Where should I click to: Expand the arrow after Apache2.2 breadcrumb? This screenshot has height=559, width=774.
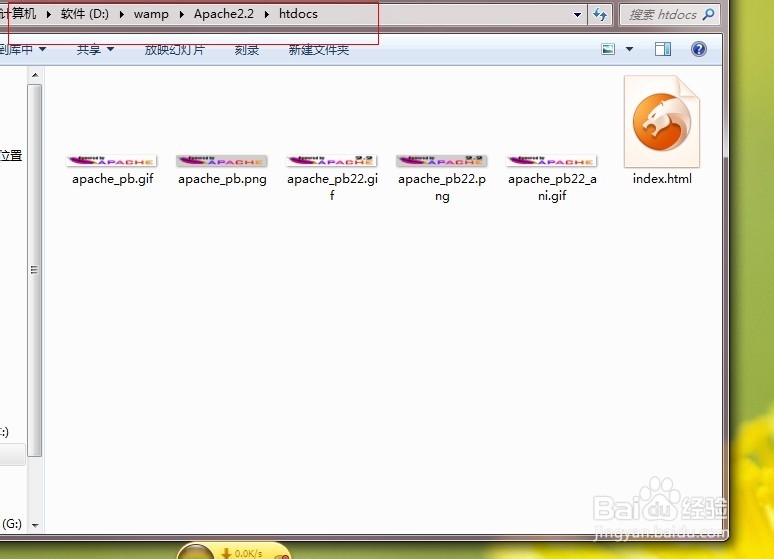coord(267,14)
